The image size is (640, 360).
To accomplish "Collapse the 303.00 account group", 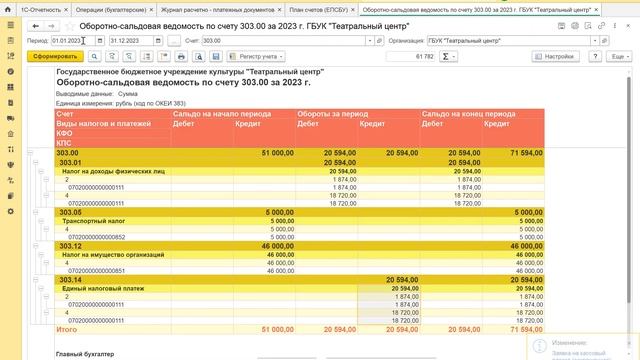I will (x=30, y=153).
